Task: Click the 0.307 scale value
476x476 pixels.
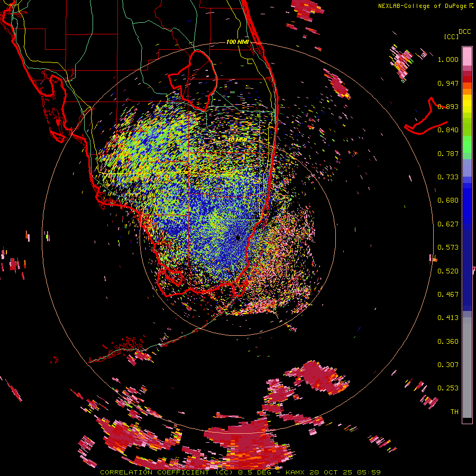Action: (x=448, y=365)
